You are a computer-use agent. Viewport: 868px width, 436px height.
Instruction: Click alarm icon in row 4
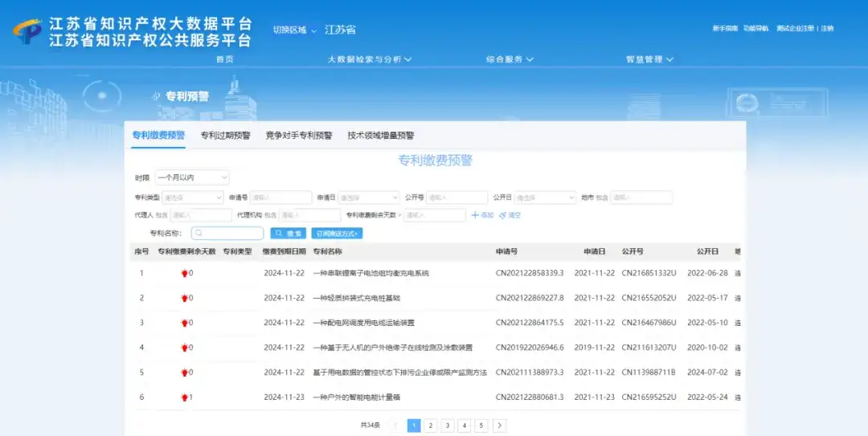coord(184,348)
